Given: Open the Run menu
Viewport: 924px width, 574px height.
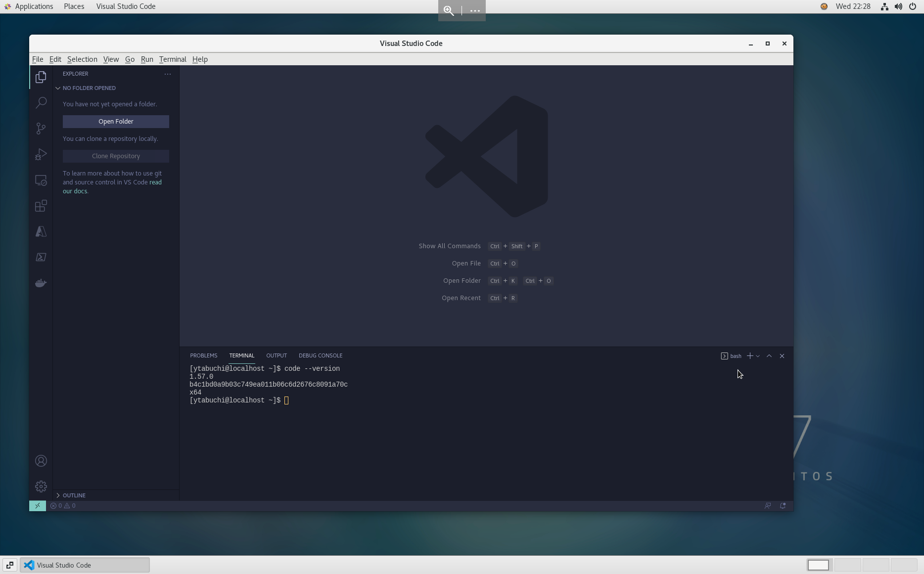Looking at the screenshot, I should pyautogui.click(x=147, y=59).
